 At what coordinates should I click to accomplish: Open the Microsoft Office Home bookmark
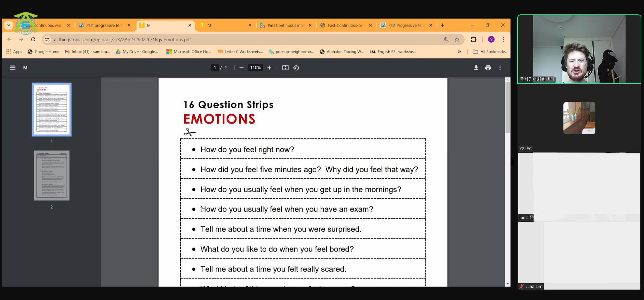click(189, 52)
